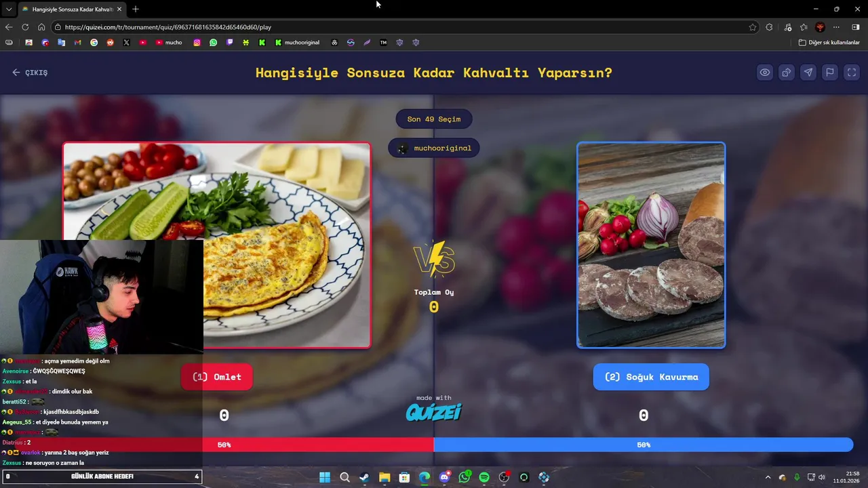Open the Gmail bookmark

click(x=77, y=42)
